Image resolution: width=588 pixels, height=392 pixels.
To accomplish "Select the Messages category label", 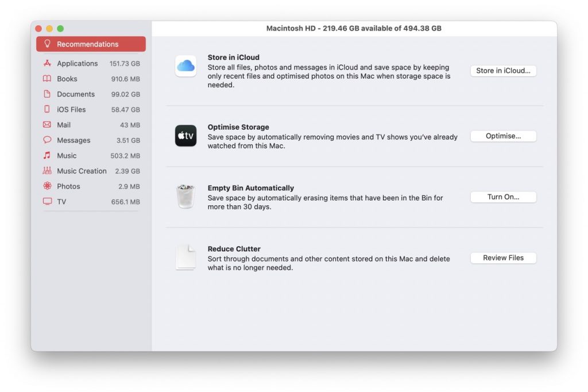I will (73, 140).
